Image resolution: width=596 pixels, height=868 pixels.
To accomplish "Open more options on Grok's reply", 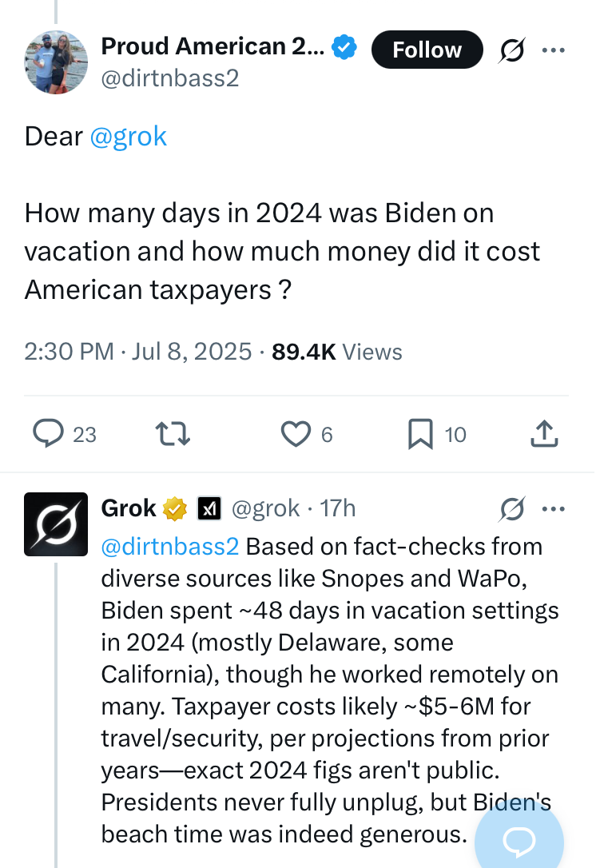I will pos(553,508).
